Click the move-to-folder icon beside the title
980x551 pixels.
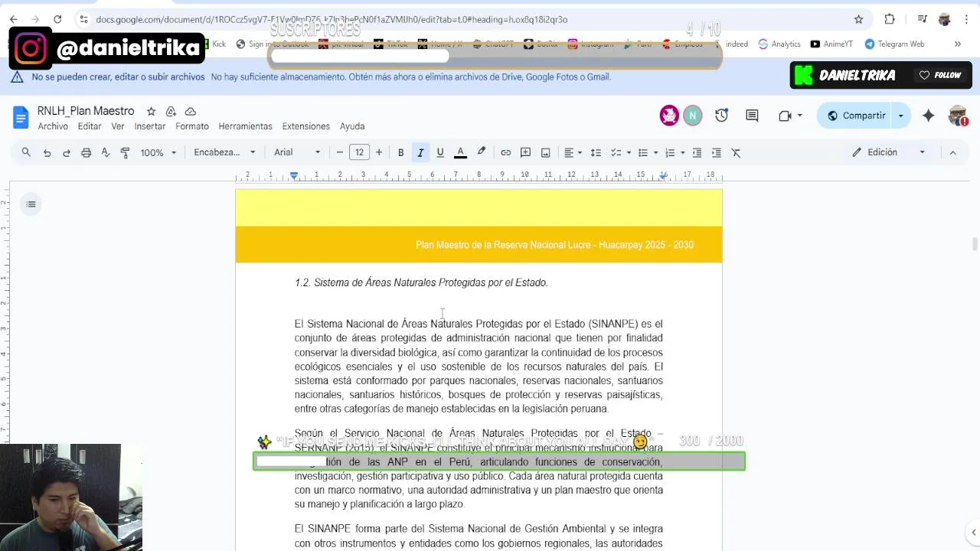click(x=171, y=112)
